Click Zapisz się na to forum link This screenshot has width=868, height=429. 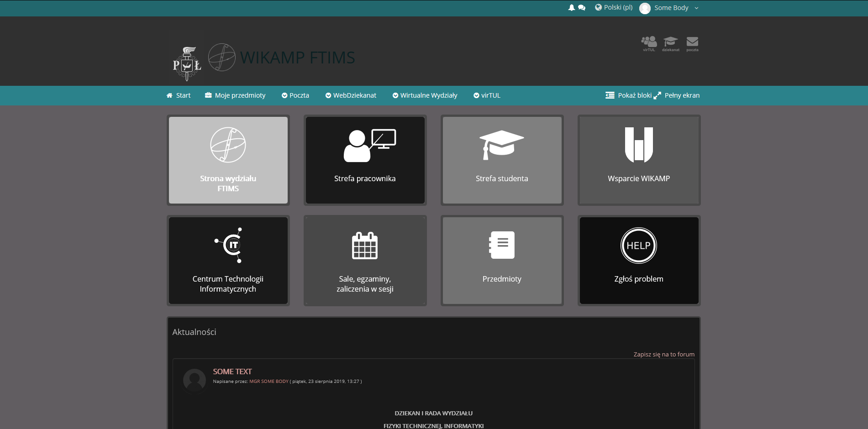664,354
